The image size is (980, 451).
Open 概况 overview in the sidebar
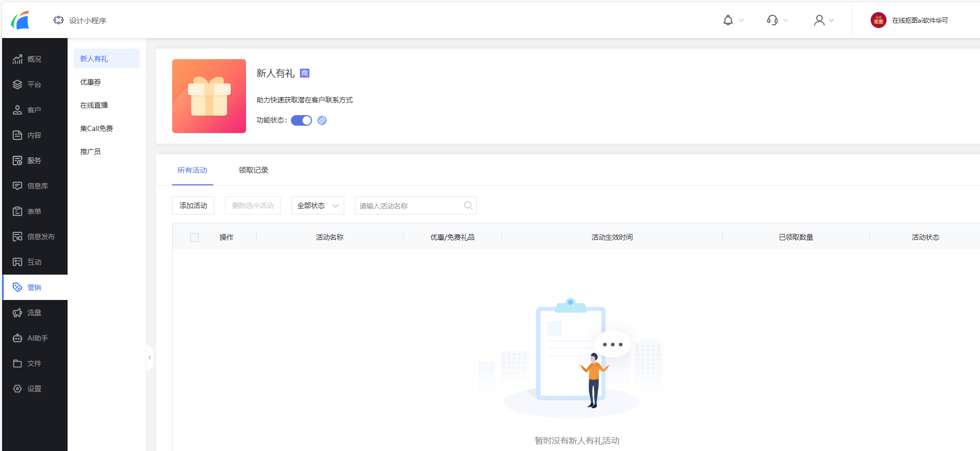34,59
